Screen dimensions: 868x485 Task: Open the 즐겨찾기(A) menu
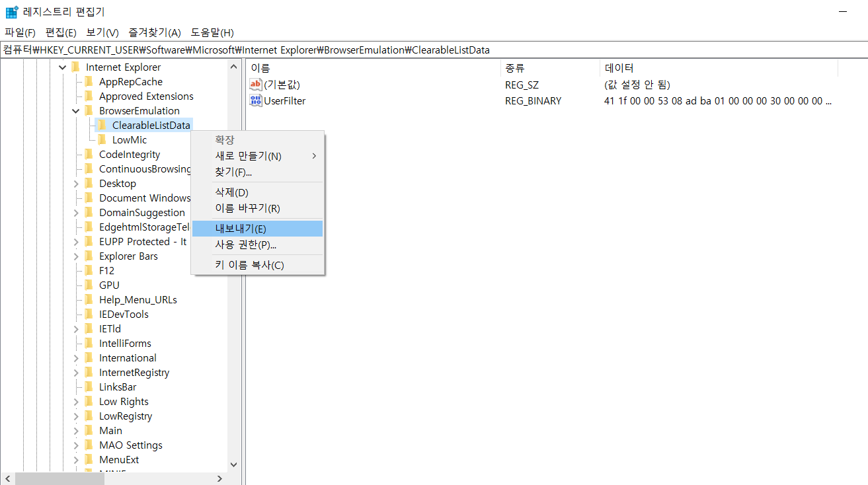coord(155,32)
